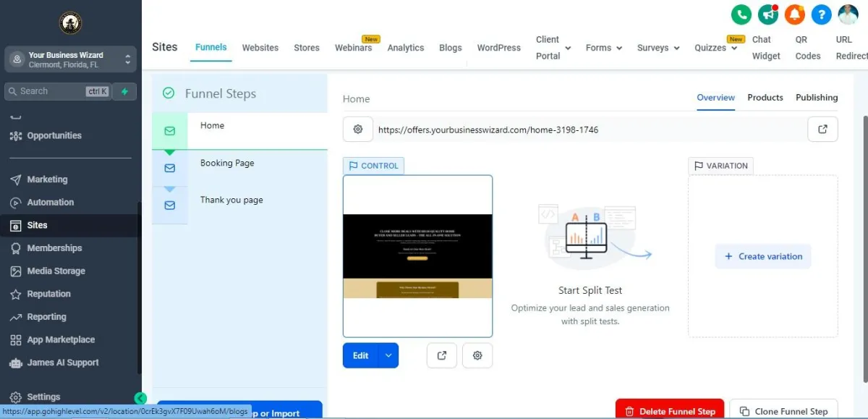Open Reputation in the sidebar
This screenshot has height=419, width=868.
[x=48, y=294]
